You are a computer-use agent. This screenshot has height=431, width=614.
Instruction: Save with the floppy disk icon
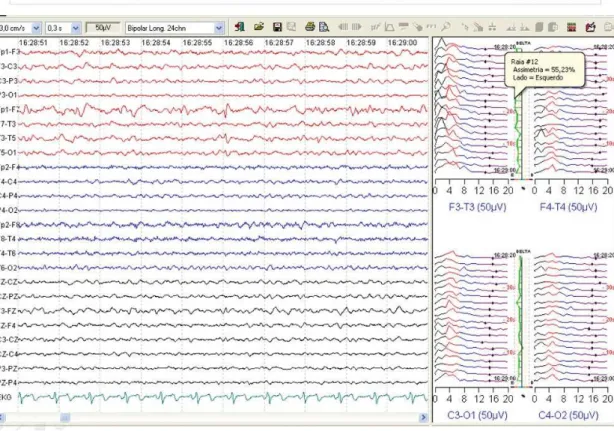(x=277, y=27)
